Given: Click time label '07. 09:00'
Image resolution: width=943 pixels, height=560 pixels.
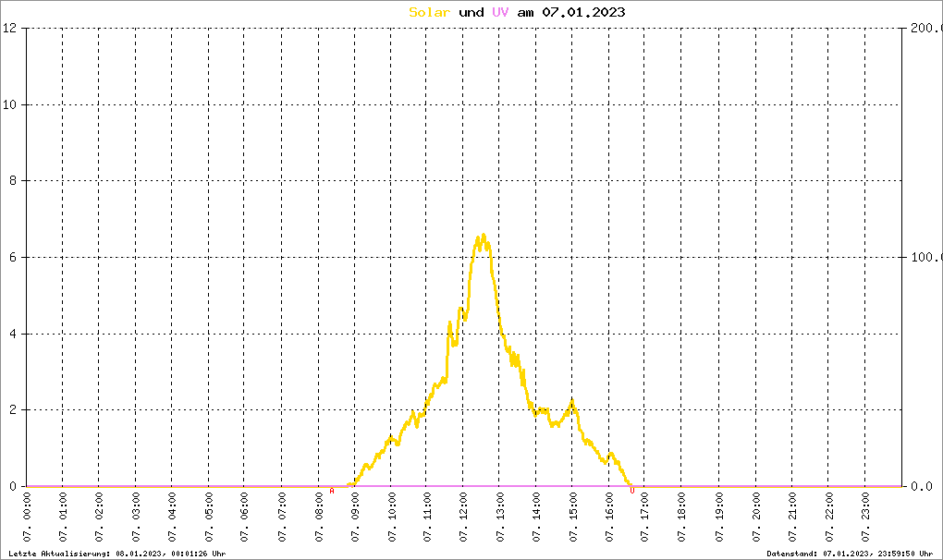Looking at the screenshot, I should pos(355,517).
